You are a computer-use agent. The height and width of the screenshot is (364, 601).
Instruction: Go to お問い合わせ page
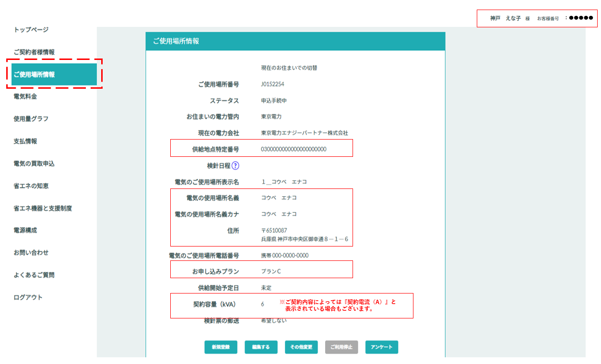click(x=31, y=253)
